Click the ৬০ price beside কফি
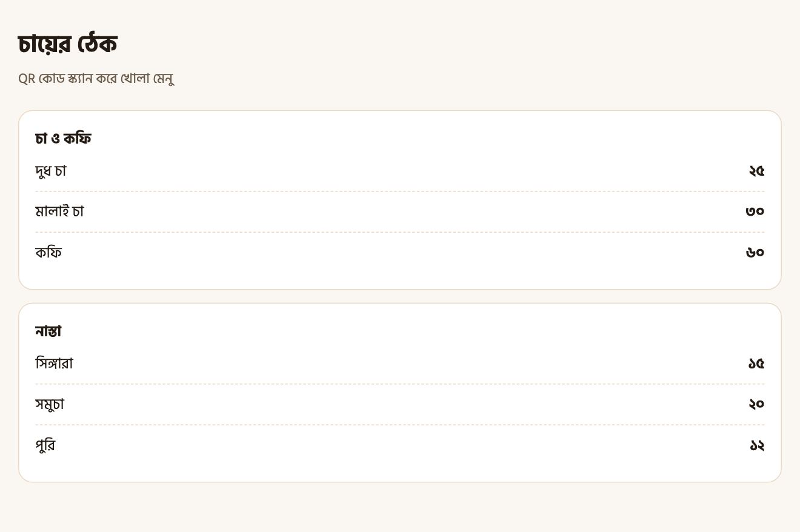 (755, 252)
